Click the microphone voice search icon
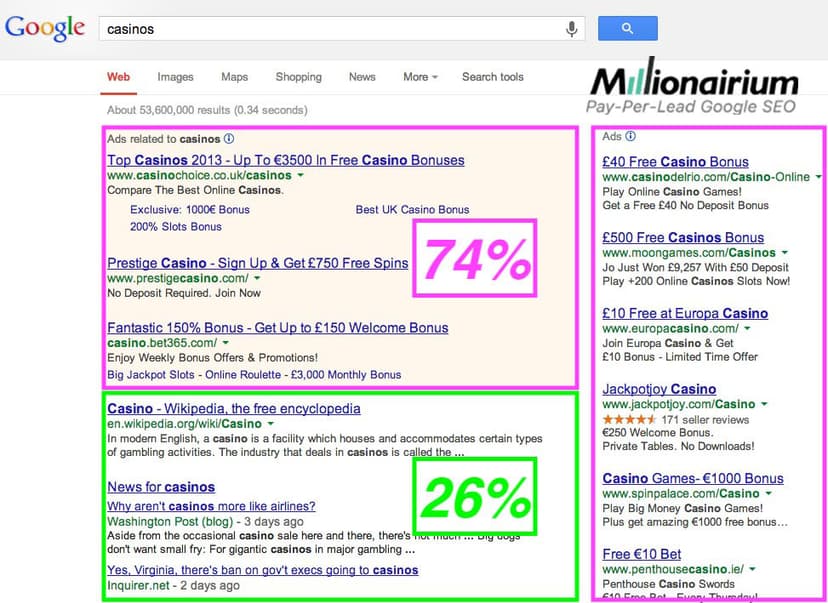 (x=572, y=29)
